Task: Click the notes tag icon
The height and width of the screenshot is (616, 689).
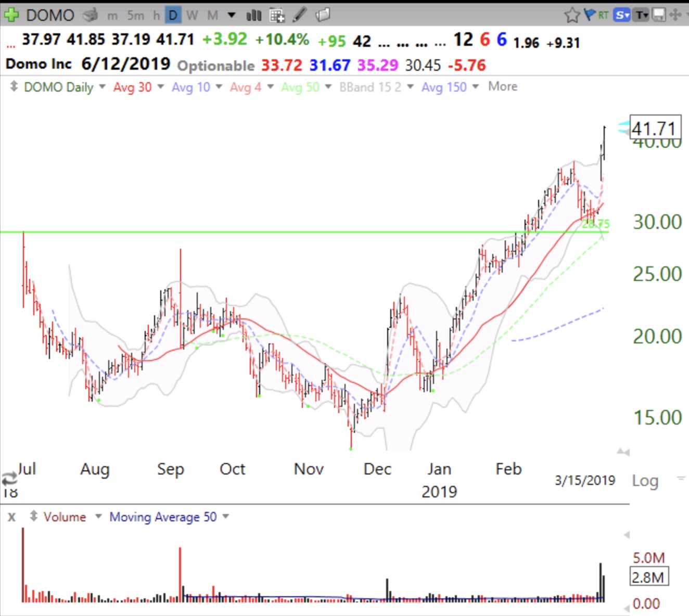Action: pos(323,15)
